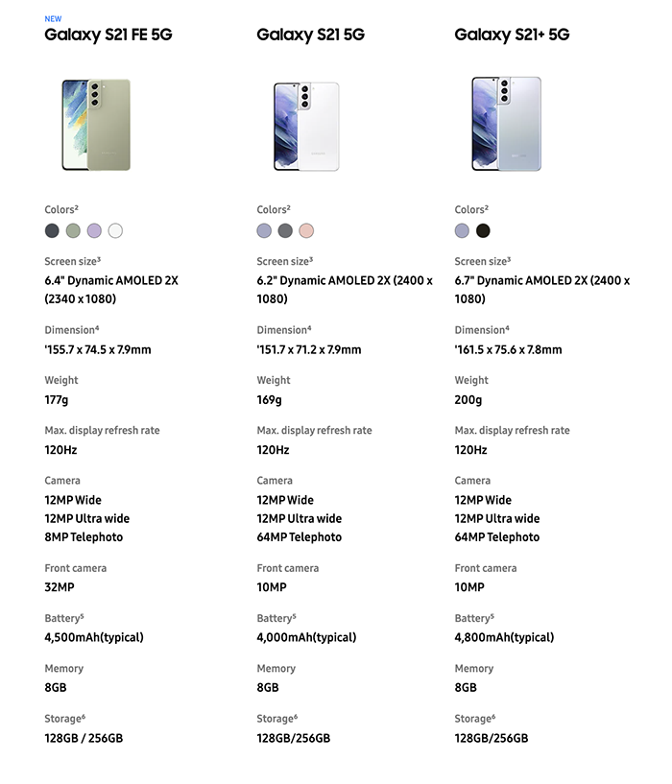Click the Colors footnote label under S21 FE
This screenshot has height=784, width=672.
61,209
